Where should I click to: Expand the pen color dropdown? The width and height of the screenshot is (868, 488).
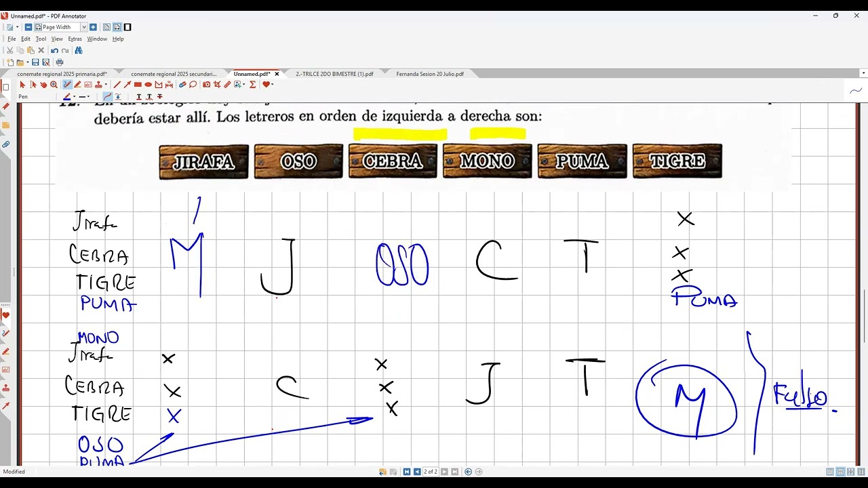[x=73, y=96]
